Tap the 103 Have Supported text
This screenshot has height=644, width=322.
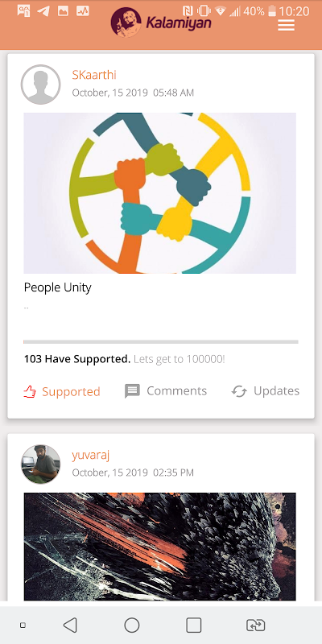pyautogui.click(x=76, y=359)
